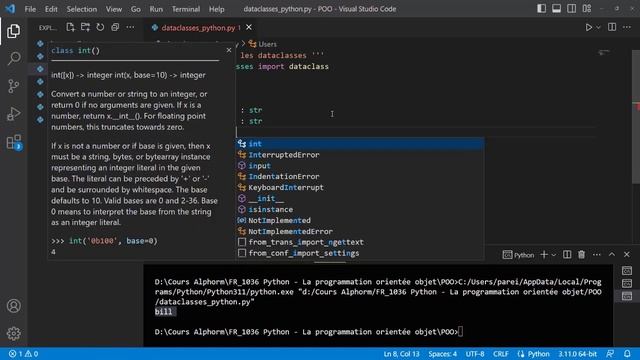Split the terminal
Image resolution: width=640 pixels, height=360 pixels.
(567, 255)
